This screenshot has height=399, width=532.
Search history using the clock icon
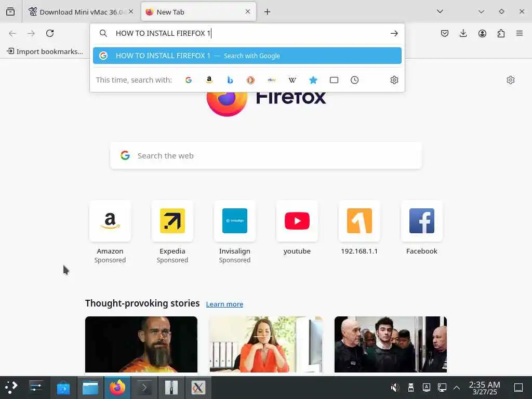click(354, 80)
